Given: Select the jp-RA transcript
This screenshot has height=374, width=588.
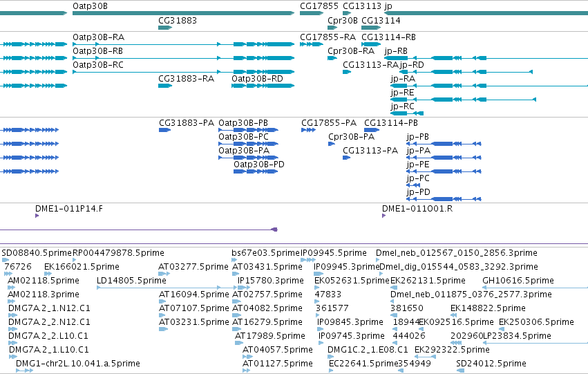Looking at the screenshot, I should pos(489,86).
